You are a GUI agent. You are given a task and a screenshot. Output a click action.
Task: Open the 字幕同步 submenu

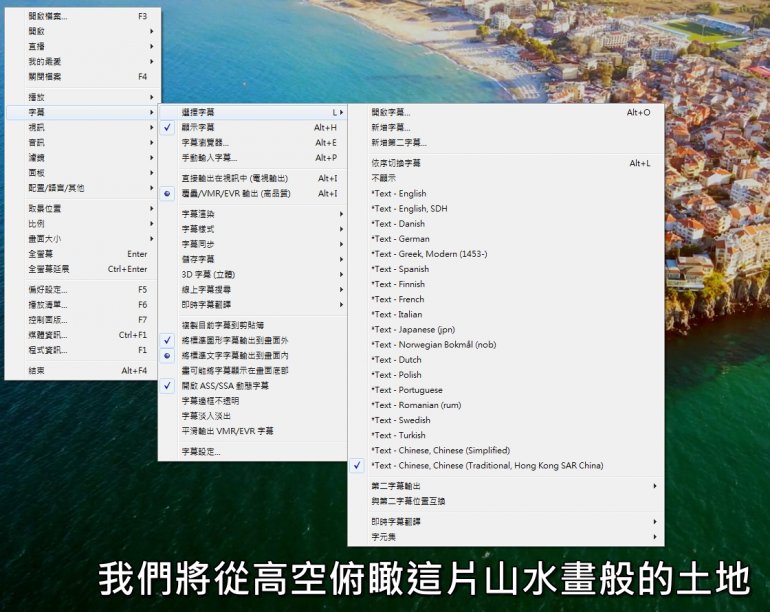tap(252, 244)
